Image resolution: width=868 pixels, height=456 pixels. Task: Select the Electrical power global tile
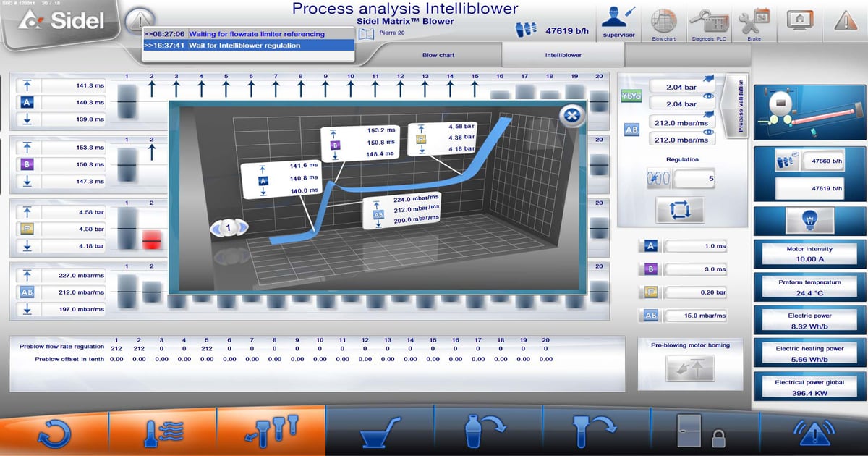point(809,387)
